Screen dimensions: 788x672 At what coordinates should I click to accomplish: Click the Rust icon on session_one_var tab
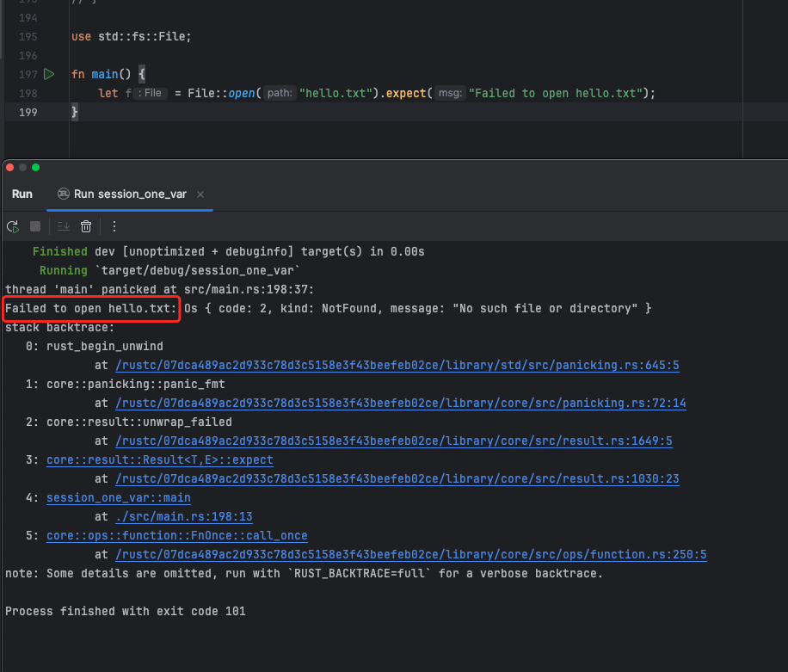[x=64, y=194]
